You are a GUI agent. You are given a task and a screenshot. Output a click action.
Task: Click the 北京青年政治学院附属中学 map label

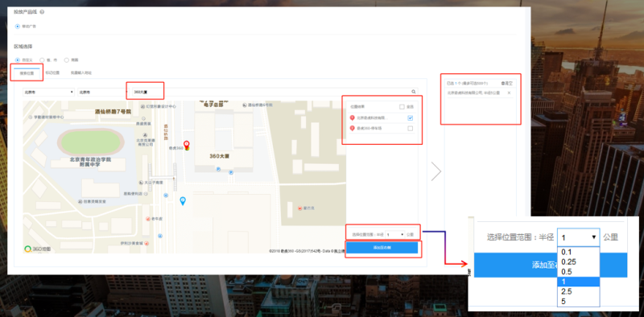click(90, 162)
